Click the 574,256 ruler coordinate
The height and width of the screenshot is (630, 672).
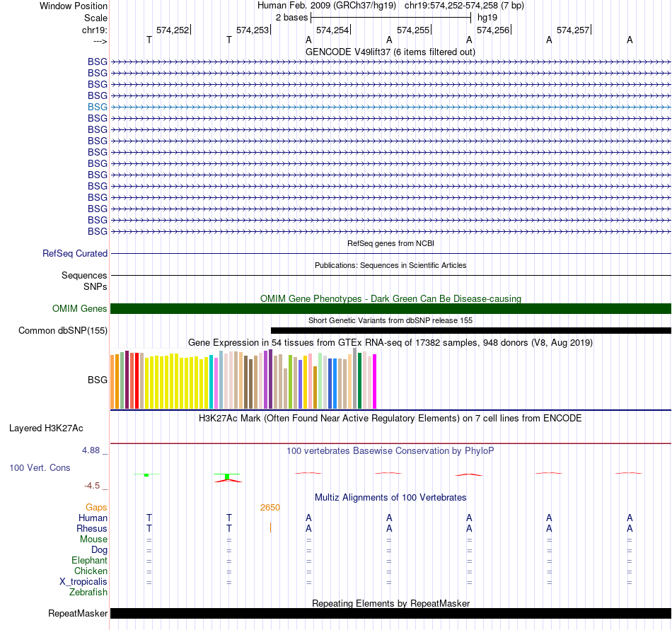[493, 30]
